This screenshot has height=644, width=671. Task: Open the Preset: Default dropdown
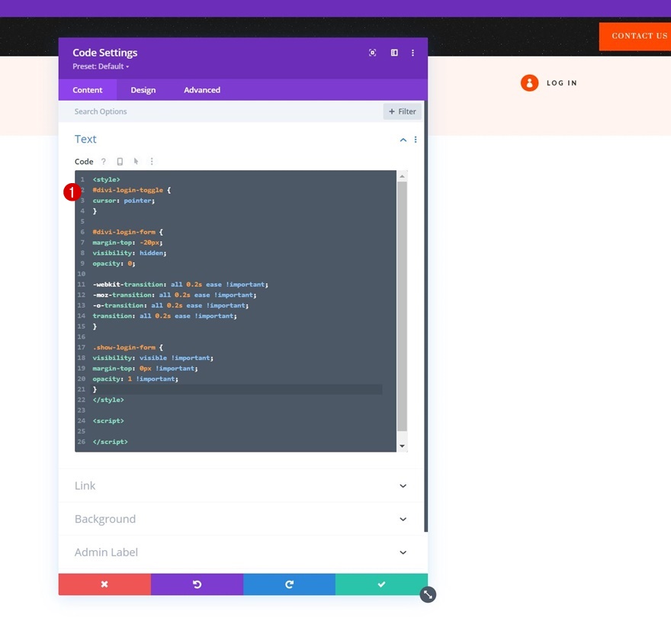pos(101,66)
